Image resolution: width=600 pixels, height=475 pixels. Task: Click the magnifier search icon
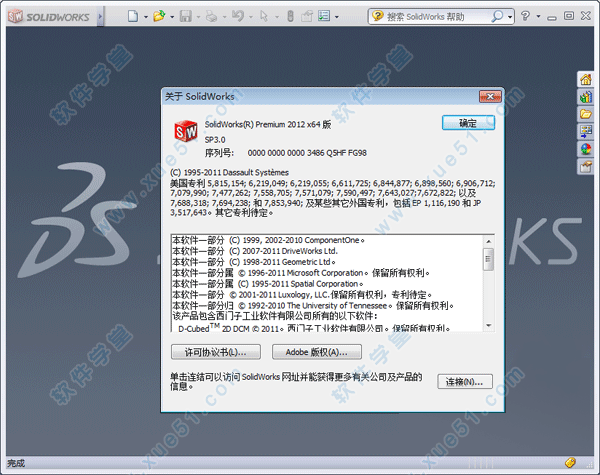(497, 16)
